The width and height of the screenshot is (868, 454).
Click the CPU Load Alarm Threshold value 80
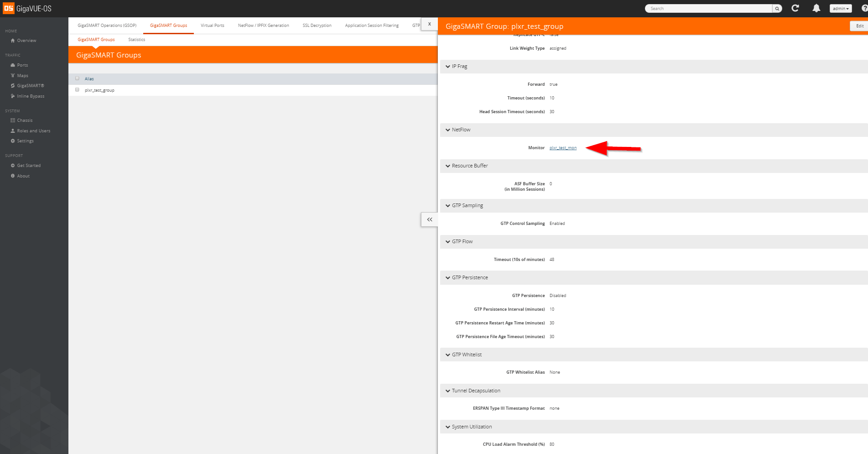[552, 444]
